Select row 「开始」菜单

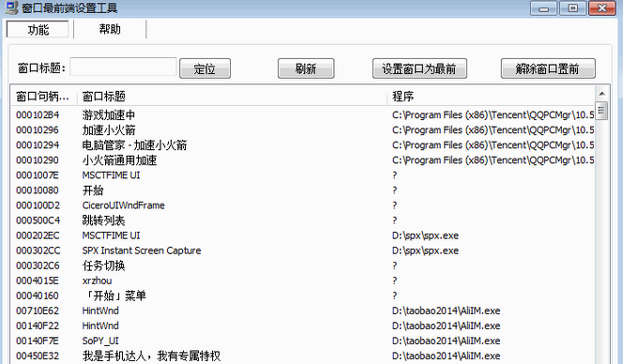[303, 296]
